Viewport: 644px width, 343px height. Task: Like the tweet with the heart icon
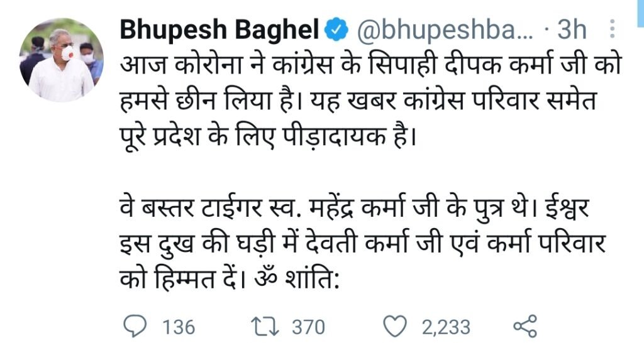396,325
